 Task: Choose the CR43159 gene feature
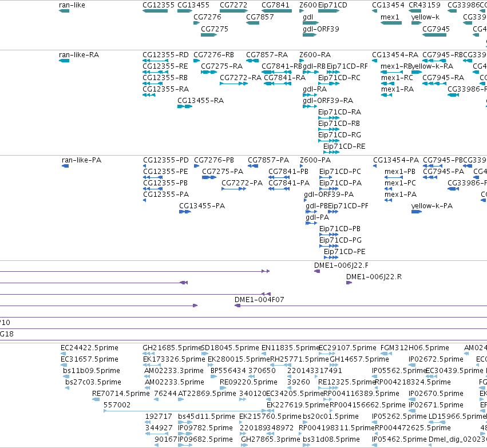click(x=414, y=11)
